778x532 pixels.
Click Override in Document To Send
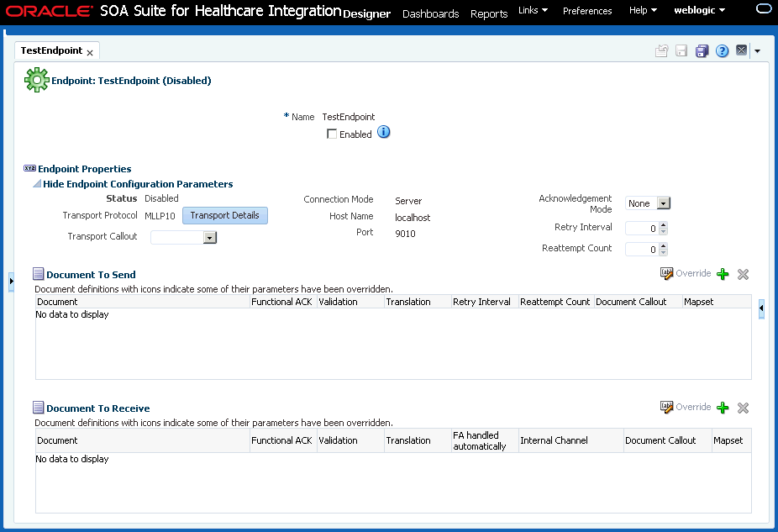click(686, 273)
